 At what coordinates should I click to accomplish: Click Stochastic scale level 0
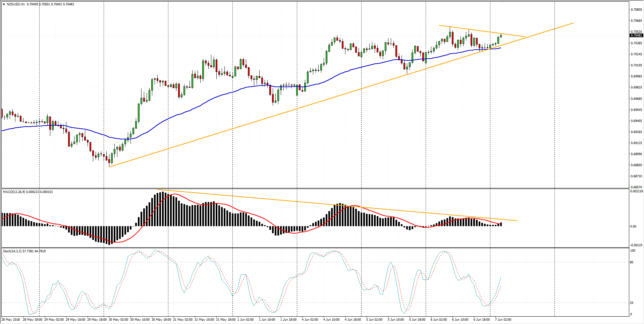click(x=631, y=314)
